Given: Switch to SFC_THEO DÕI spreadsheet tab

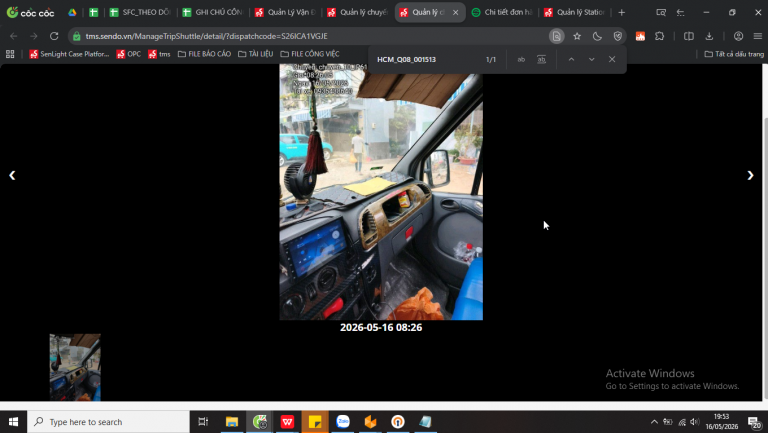Looking at the screenshot, I should point(140,12).
